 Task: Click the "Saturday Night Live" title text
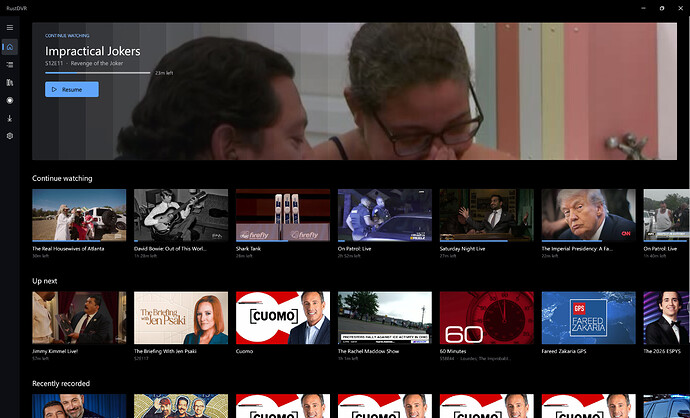coord(462,249)
